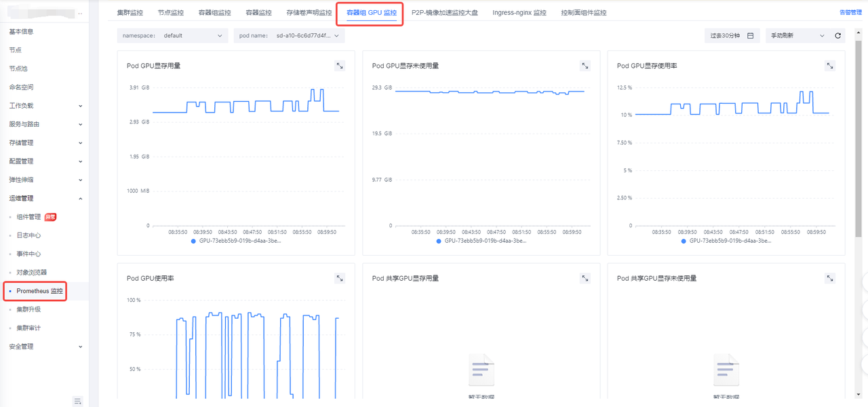Maximize the Pod 共享GPU显存用量 panel

coord(585,278)
